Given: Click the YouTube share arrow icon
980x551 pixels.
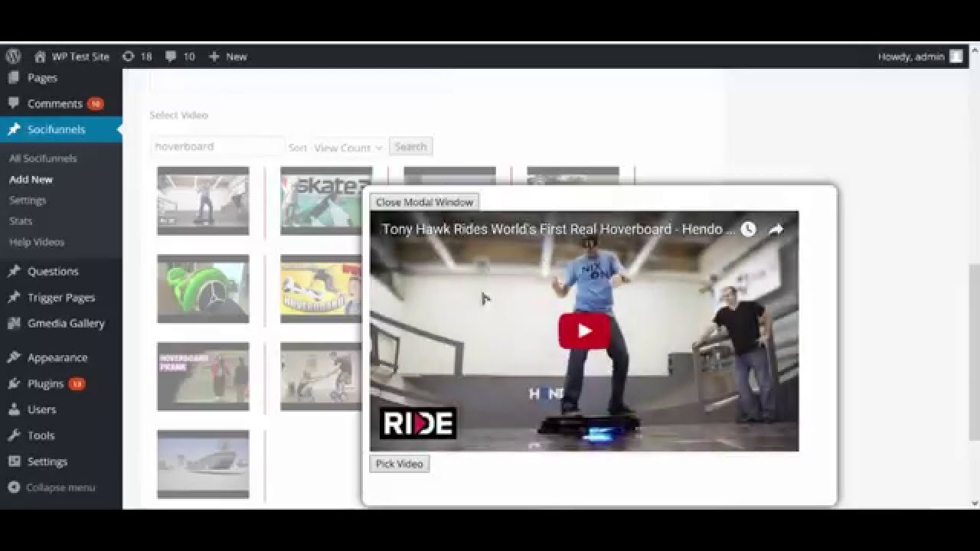Looking at the screenshot, I should coord(776,229).
